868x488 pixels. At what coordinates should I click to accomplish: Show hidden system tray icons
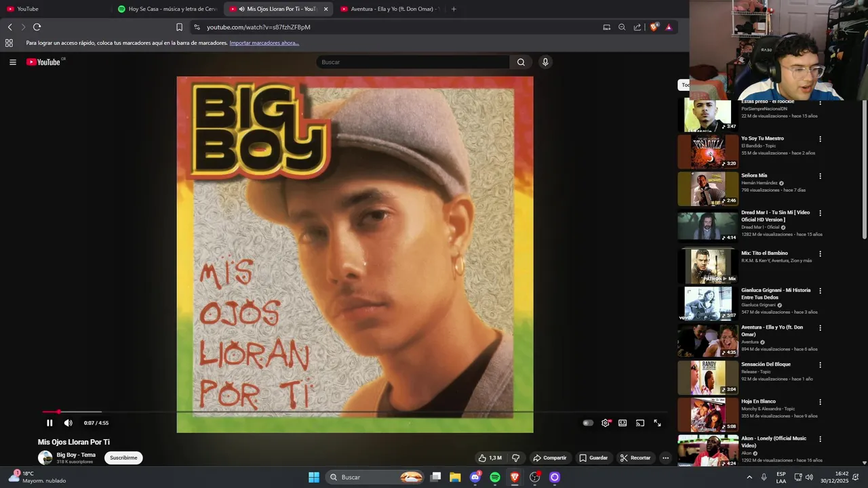click(x=749, y=477)
